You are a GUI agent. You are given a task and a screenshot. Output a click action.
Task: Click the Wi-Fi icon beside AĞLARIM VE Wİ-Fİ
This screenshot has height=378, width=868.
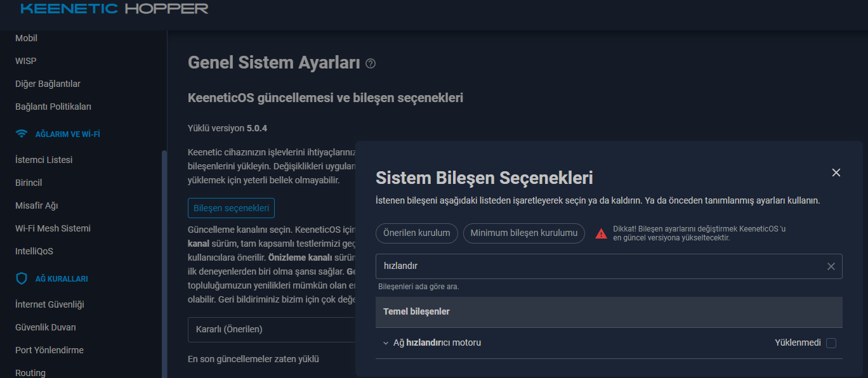coord(22,134)
